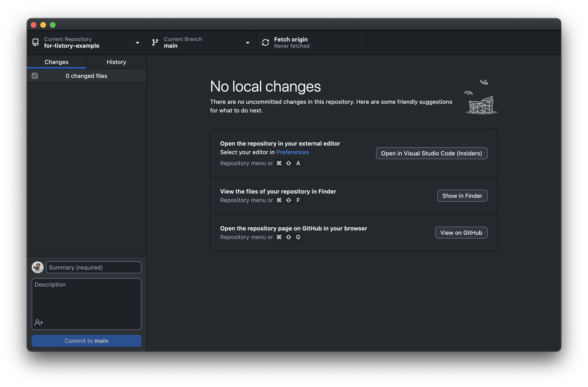588x387 pixels.
Task: Switch to the History tab
Action: point(116,62)
